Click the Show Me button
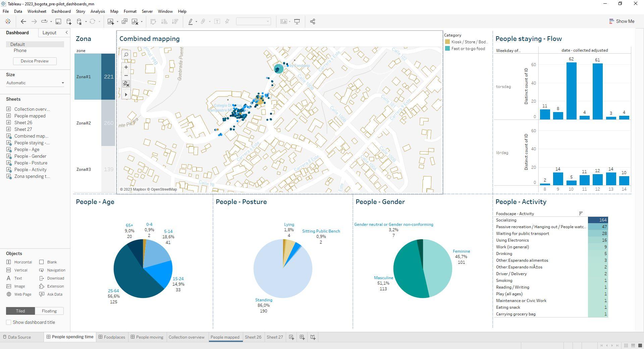 coord(622,21)
